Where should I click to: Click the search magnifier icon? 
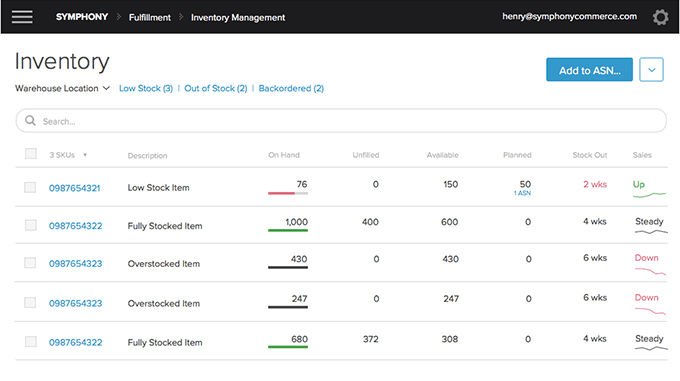pyautogui.click(x=30, y=120)
